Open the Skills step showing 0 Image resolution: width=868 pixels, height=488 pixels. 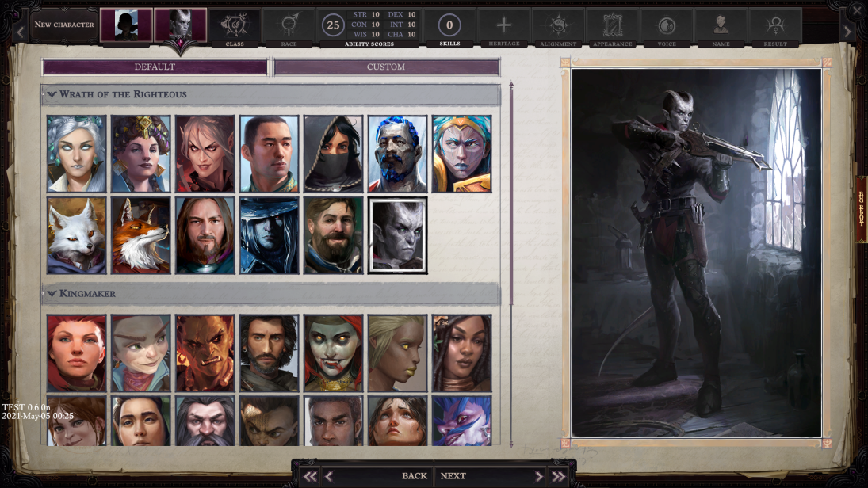pos(449,27)
